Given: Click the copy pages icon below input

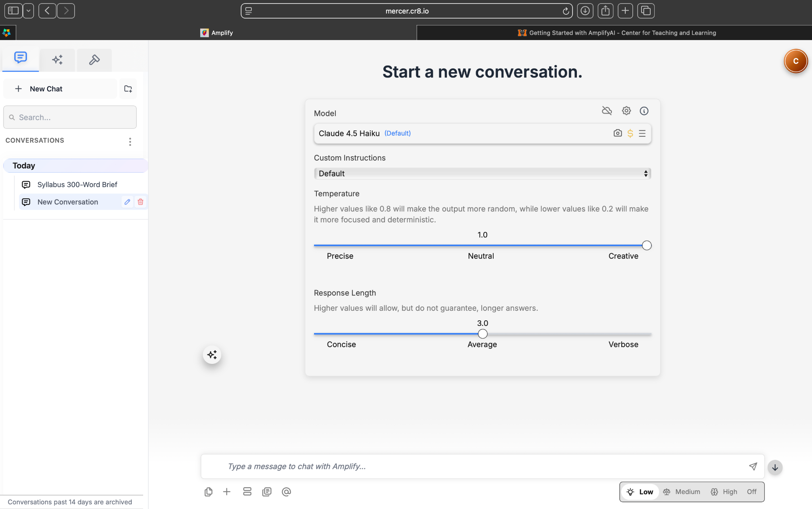Looking at the screenshot, I should (x=267, y=492).
